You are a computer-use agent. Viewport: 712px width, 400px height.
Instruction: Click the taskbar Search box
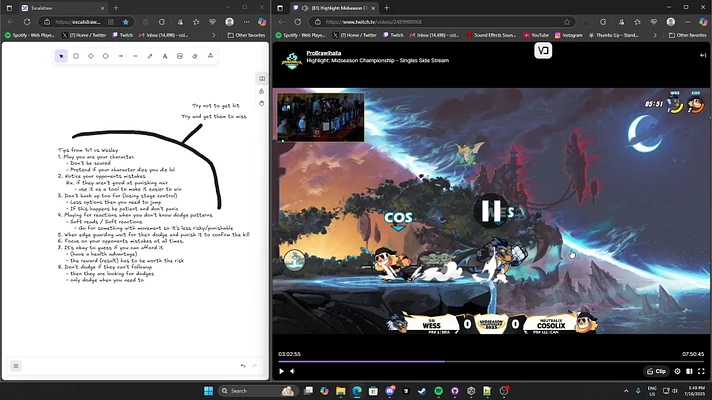tap(257, 391)
